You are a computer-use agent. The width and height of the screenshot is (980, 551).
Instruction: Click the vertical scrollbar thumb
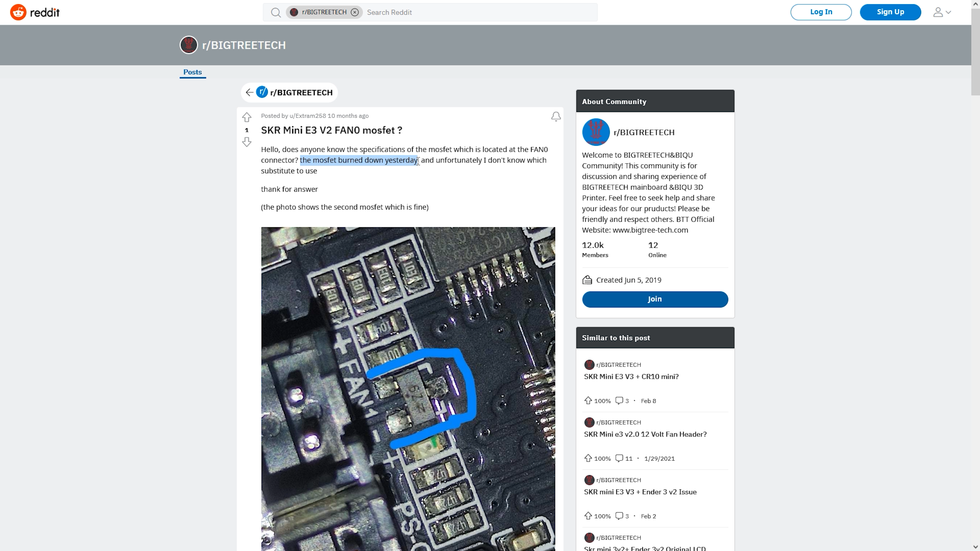(975, 52)
